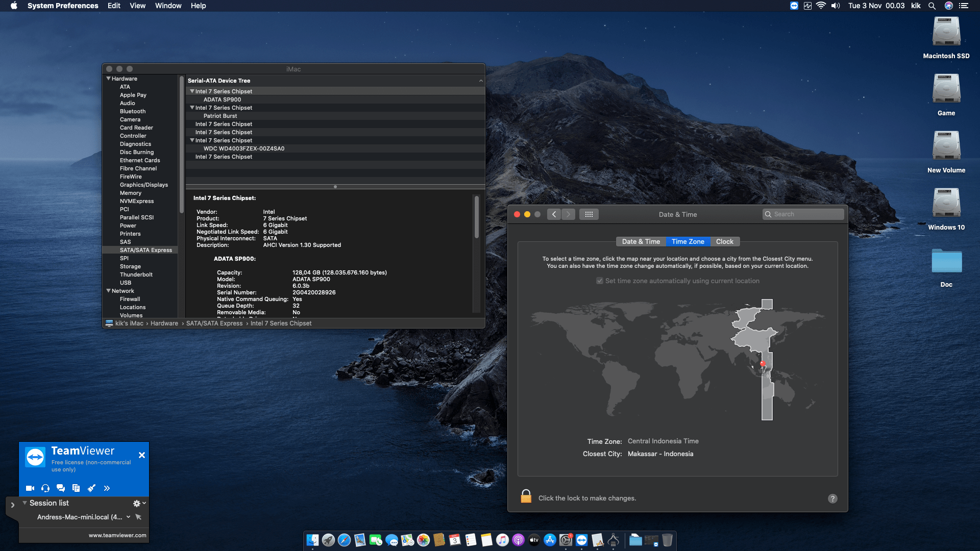Select Patriot Burst in device tree
The height and width of the screenshot is (551, 980).
pos(220,116)
